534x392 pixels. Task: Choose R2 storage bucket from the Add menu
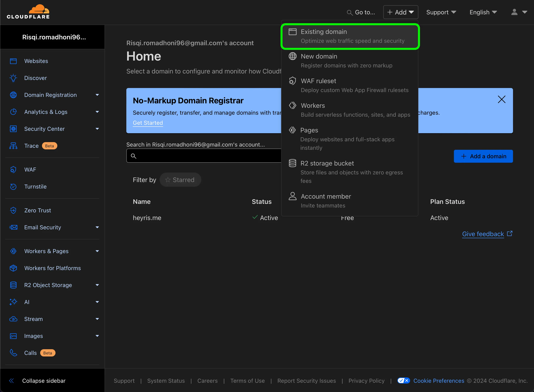[x=327, y=163]
